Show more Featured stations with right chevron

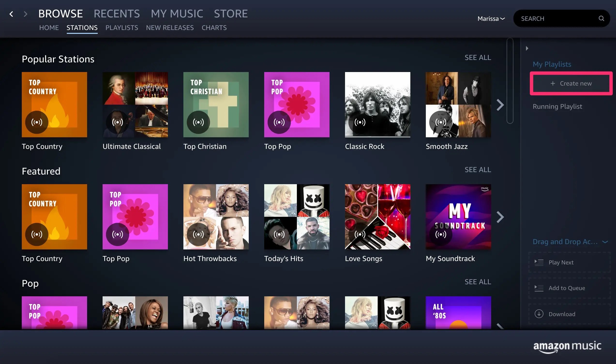[500, 217]
